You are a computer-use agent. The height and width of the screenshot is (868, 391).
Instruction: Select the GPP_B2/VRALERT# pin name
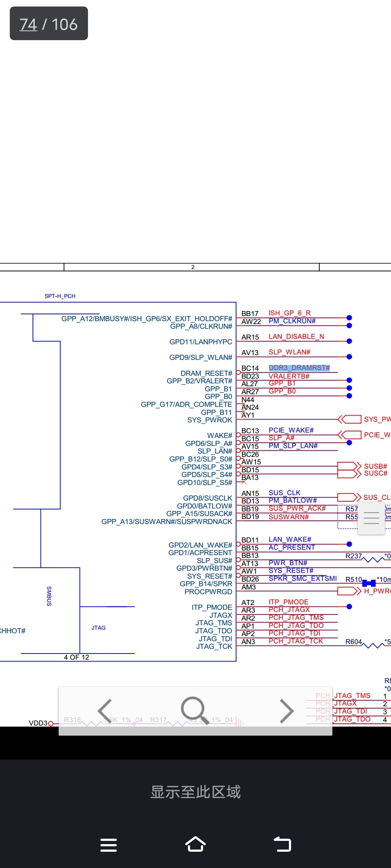199,381
